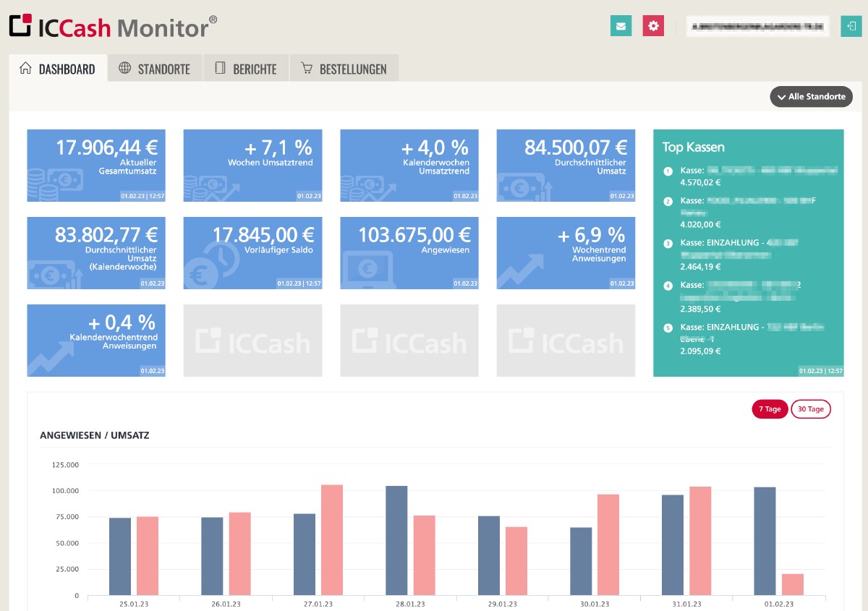Click the small pink bar for 01.02.23

[x=793, y=585]
